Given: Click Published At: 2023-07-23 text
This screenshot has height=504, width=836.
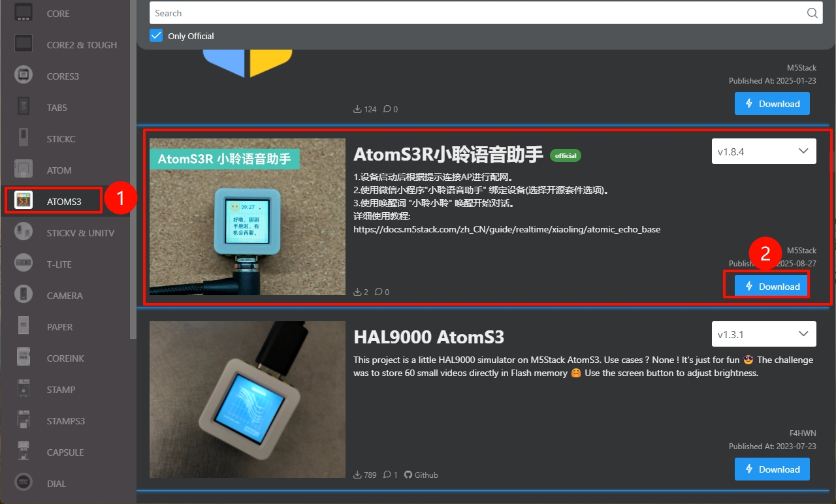Looking at the screenshot, I should (x=773, y=447).
